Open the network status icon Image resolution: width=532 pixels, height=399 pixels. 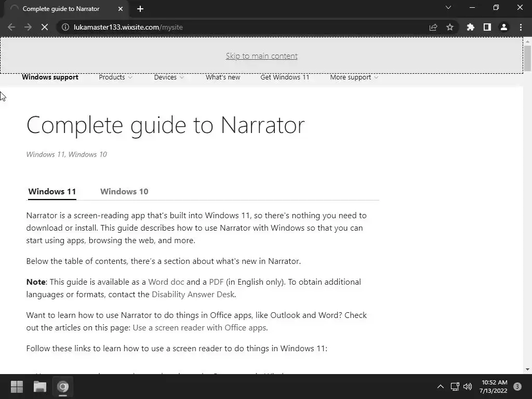455,387
